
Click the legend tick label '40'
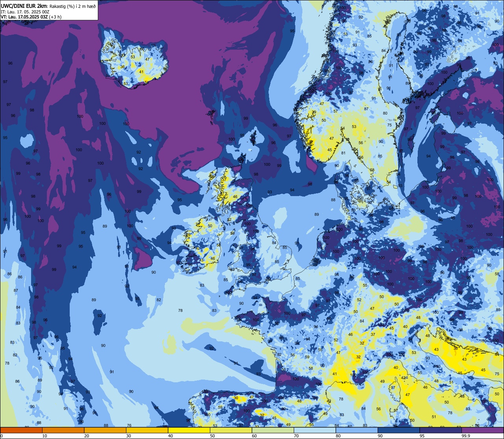tap(170, 436)
